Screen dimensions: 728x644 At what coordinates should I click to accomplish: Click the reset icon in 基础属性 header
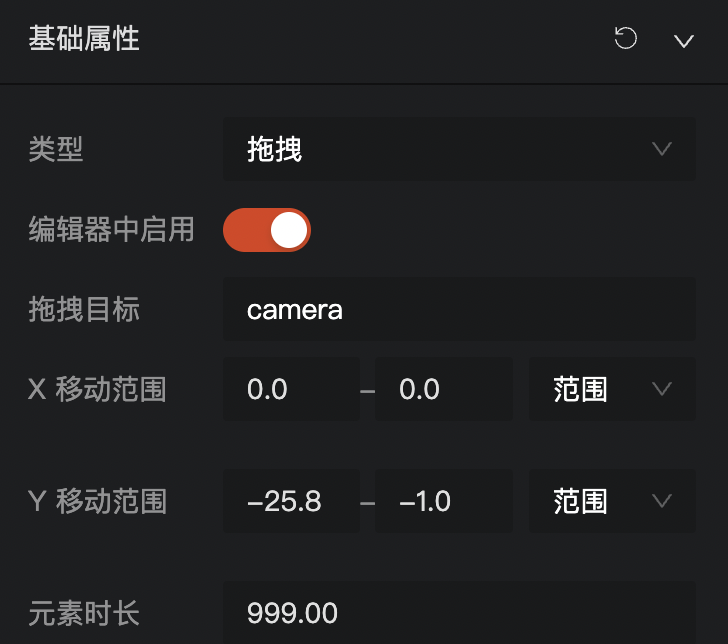click(625, 38)
